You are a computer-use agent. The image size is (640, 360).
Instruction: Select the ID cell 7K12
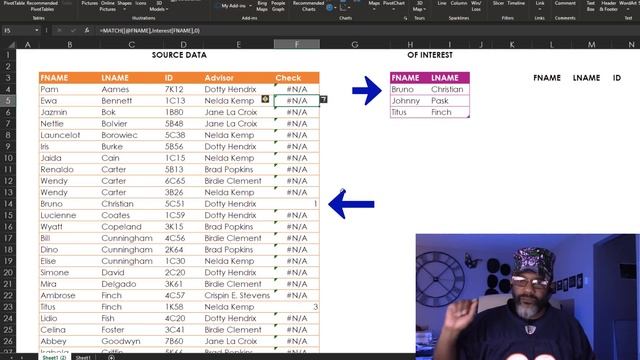183,89
